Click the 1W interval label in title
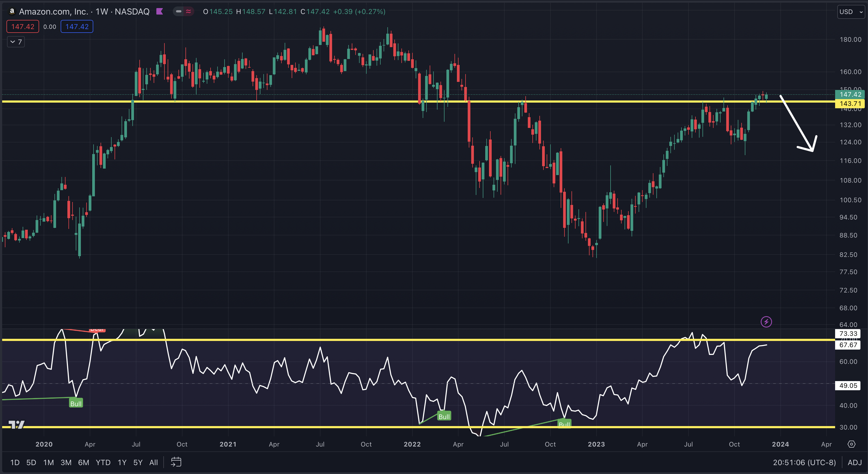Viewport: 868px width, 474px height. (102, 11)
